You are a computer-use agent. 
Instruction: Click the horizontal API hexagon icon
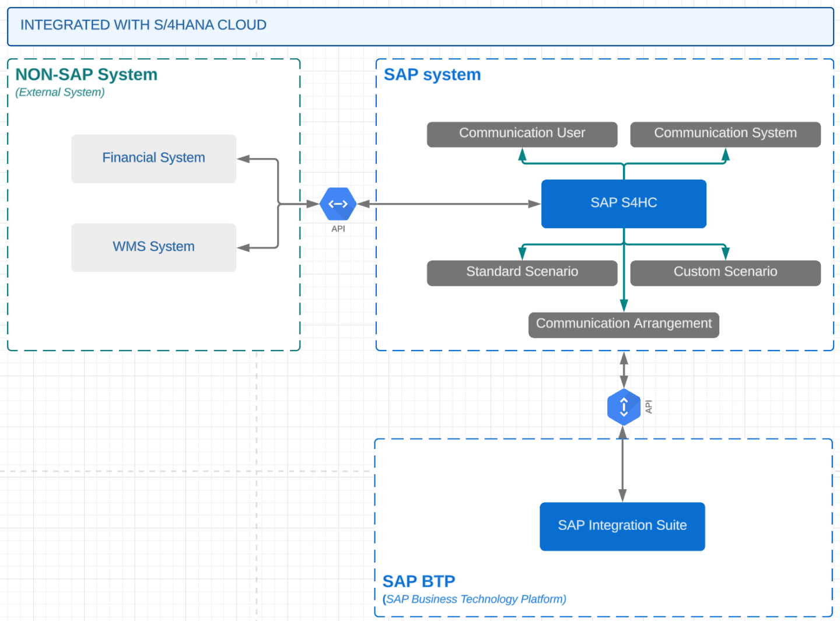click(338, 204)
